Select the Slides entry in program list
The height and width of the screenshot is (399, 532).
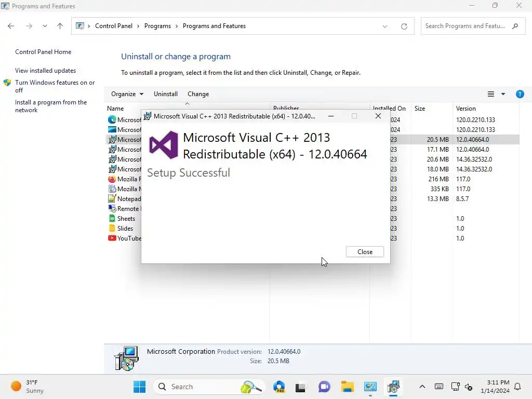125,229
